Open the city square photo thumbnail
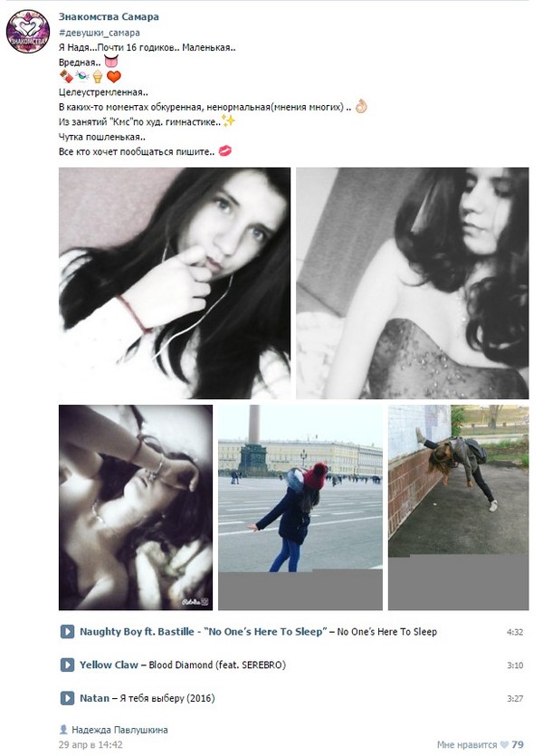This screenshot has width=543, height=756. [x=300, y=507]
